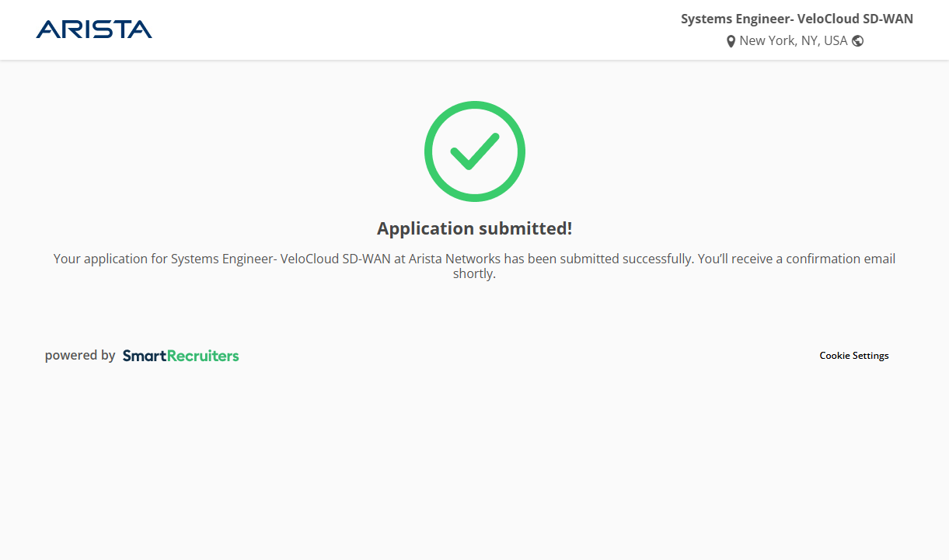The width and height of the screenshot is (949, 560).
Task: Click the "Application submitted!" heading
Action: pos(474,228)
